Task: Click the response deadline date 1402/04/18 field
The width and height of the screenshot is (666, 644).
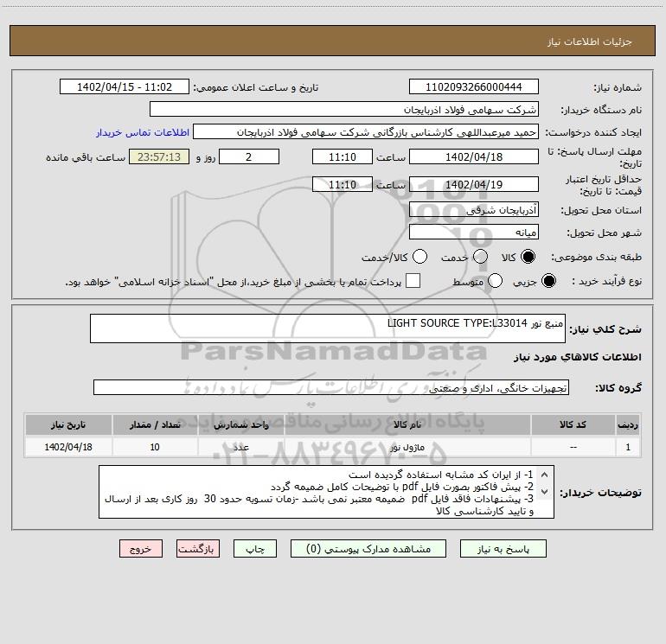Action: [474, 156]
